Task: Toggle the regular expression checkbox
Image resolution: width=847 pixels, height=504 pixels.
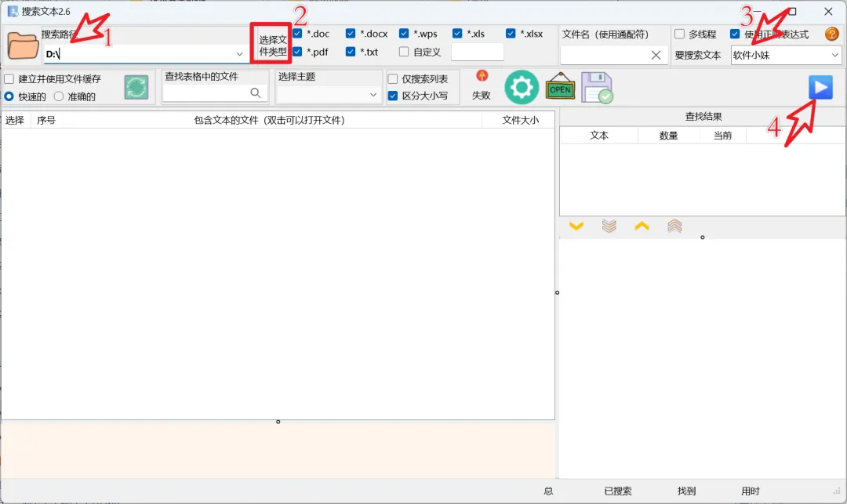Action: click(735, 34)
